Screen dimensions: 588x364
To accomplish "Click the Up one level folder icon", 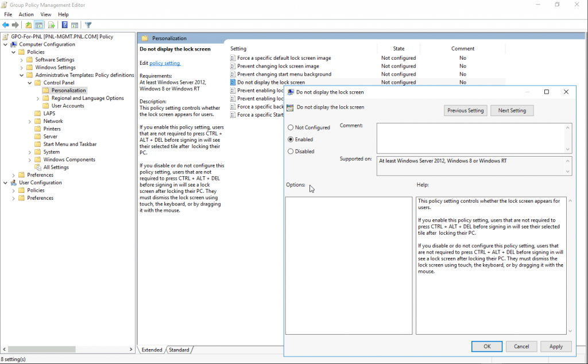I will (29, 25).
